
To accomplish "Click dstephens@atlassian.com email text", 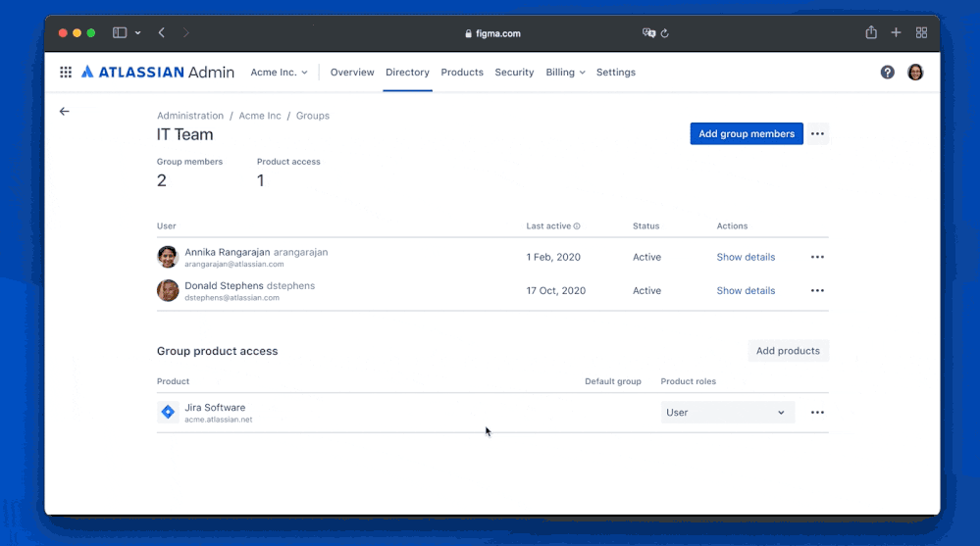I will coord(232,298).
